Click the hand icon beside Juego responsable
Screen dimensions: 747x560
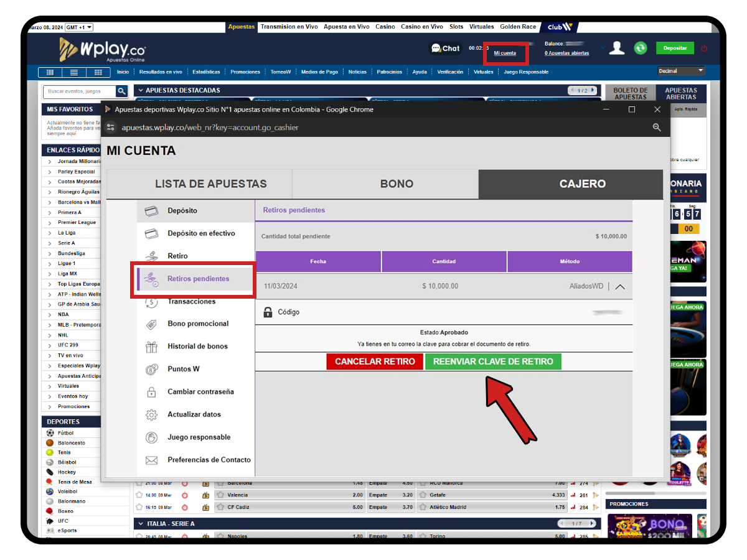(151, 437)
